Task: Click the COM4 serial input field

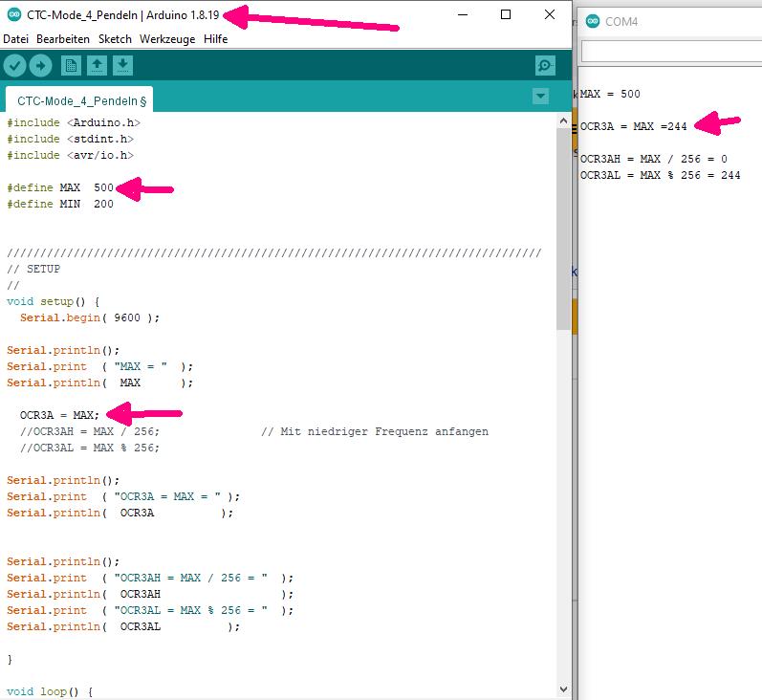Action: pos(671,51)
